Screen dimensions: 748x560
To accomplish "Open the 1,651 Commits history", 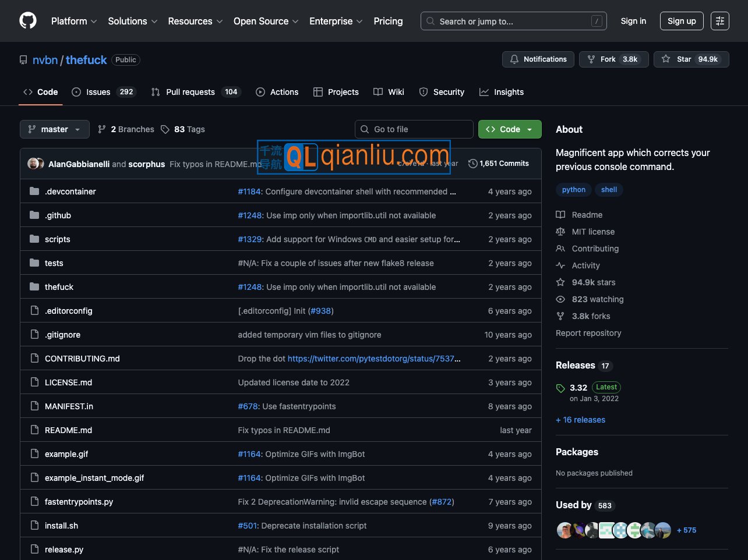I will pyautogui.click(x=499, y=164).
